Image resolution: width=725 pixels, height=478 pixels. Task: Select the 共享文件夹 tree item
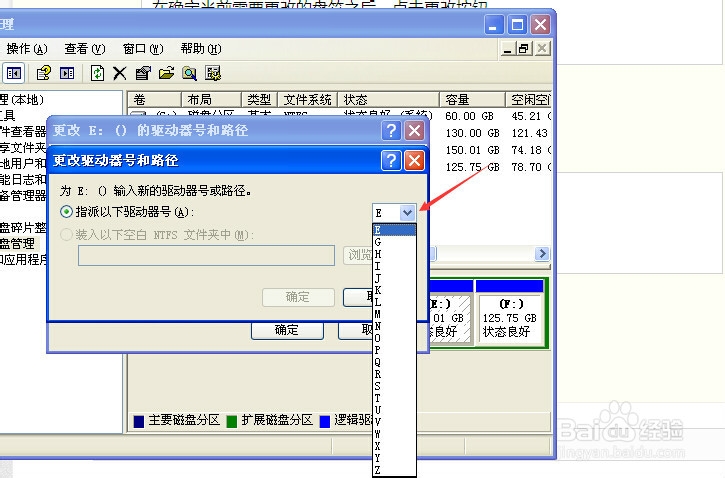(x=23, y=148)
